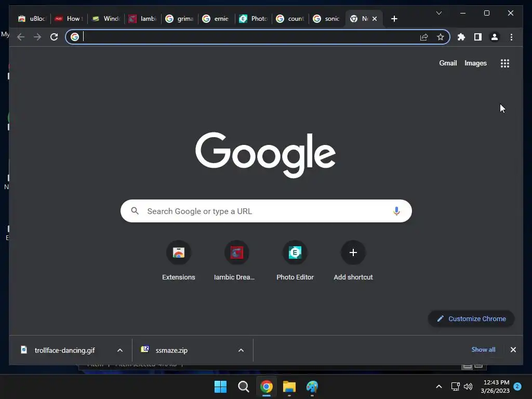Click the network icon in system tray

tap(455, 387)
